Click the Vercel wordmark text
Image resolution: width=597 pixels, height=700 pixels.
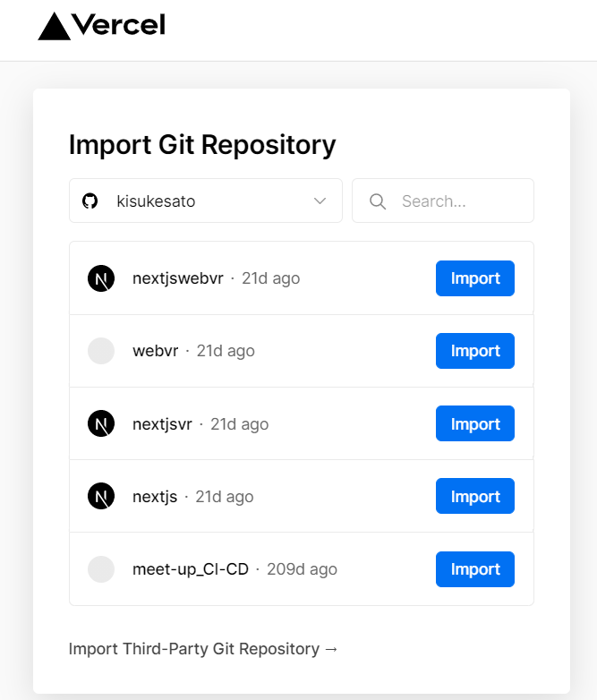(118, 24)
